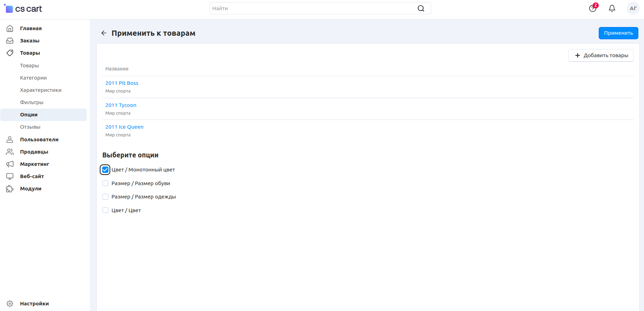
Task: Click the Настройки gear icon
Action: click(x=10, y=304)
